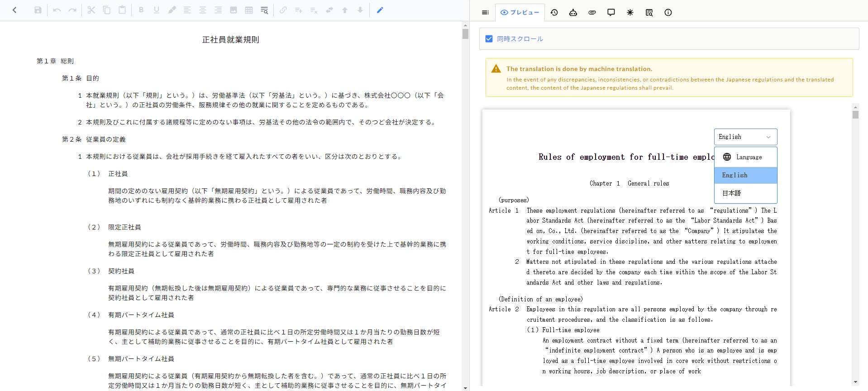Click the preview scrollbar down arrow
The image size is (868, 391).
point(855,382)
